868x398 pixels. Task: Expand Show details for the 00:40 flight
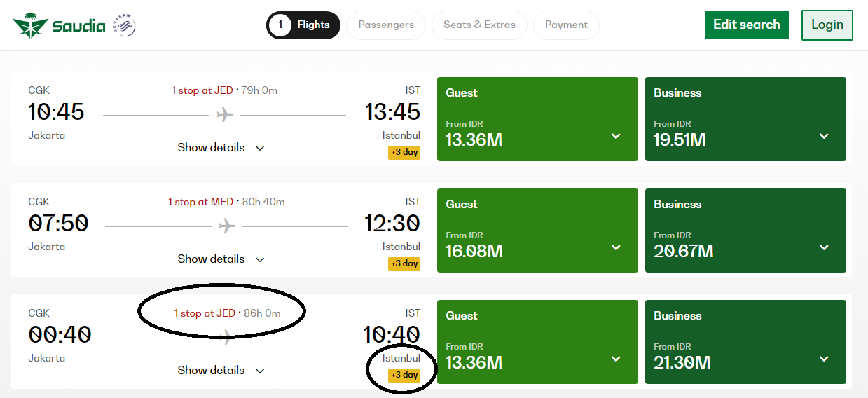[221, 371]
